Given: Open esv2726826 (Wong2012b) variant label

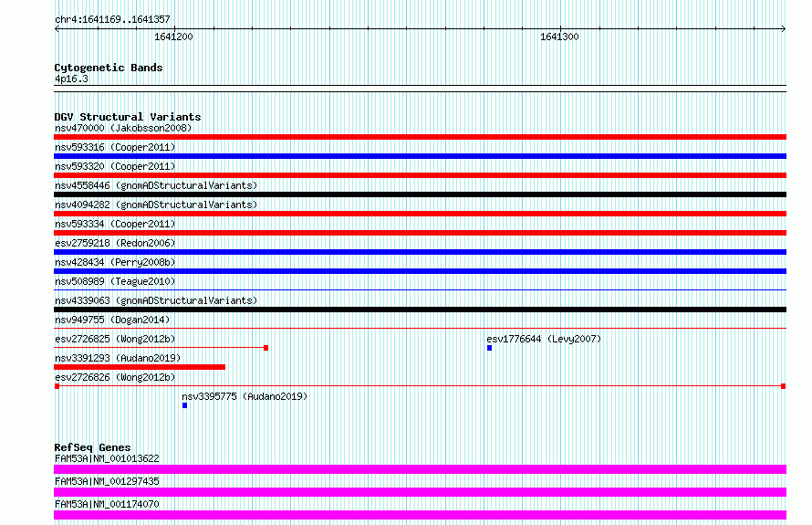Looking at the screenshot, I should 115,377.
